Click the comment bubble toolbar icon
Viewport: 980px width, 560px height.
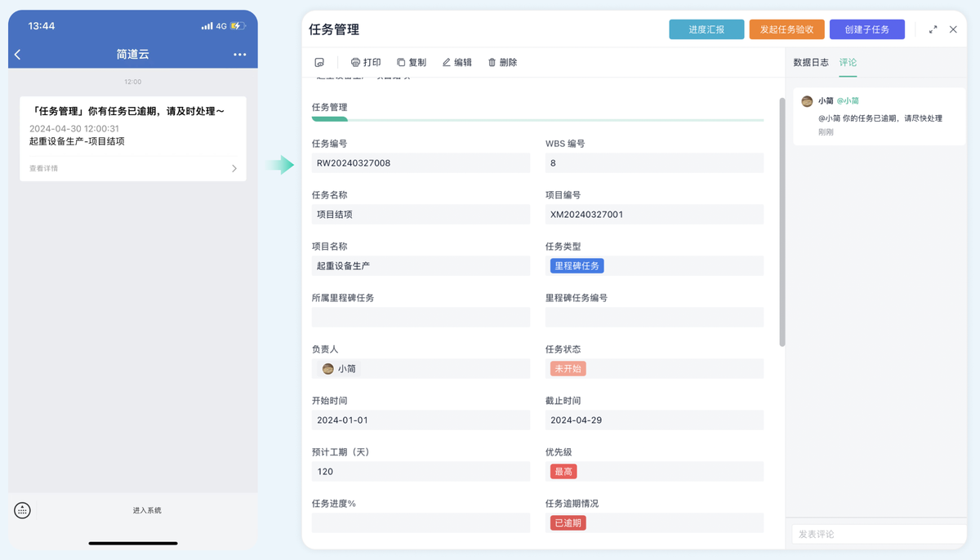319,62
